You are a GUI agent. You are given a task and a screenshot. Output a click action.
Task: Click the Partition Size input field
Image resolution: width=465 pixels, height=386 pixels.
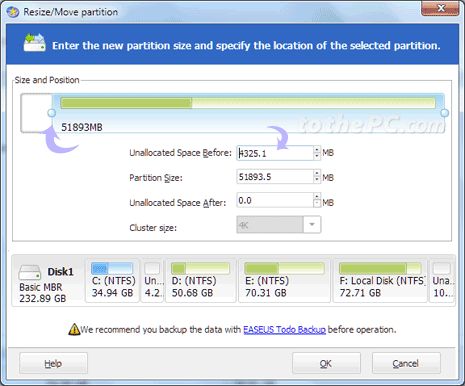point(275,177)
